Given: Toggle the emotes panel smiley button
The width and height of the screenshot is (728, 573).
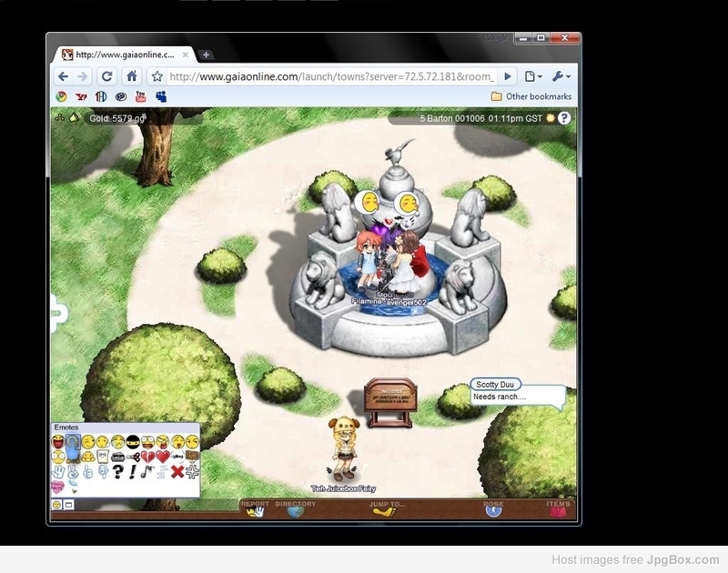Looking at the screenshot, I should (56, 505).
